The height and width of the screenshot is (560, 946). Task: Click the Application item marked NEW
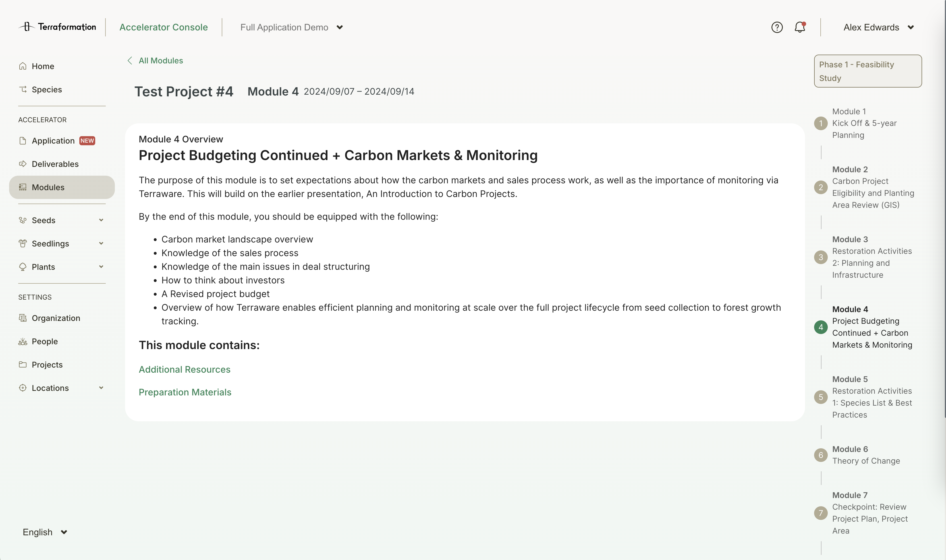pyautogui.click(x=53, y=140)
